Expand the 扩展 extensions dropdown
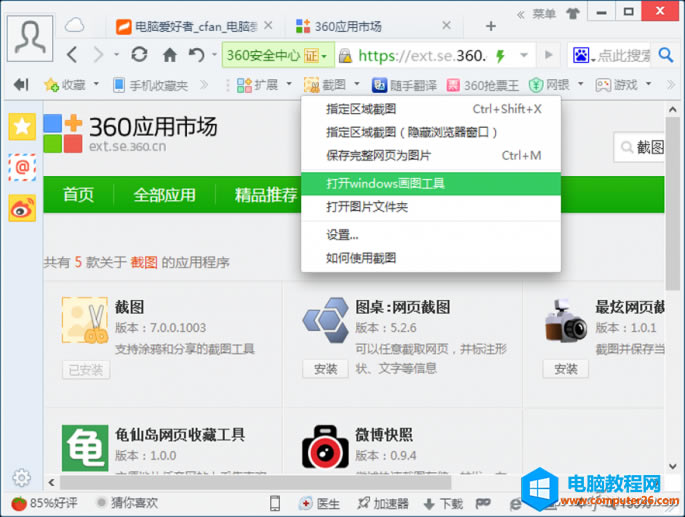Screen dimensions: 685x517 (289, 85)
